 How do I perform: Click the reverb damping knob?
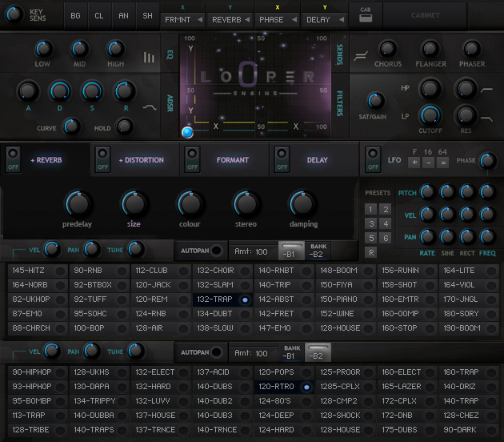(302, 203)
